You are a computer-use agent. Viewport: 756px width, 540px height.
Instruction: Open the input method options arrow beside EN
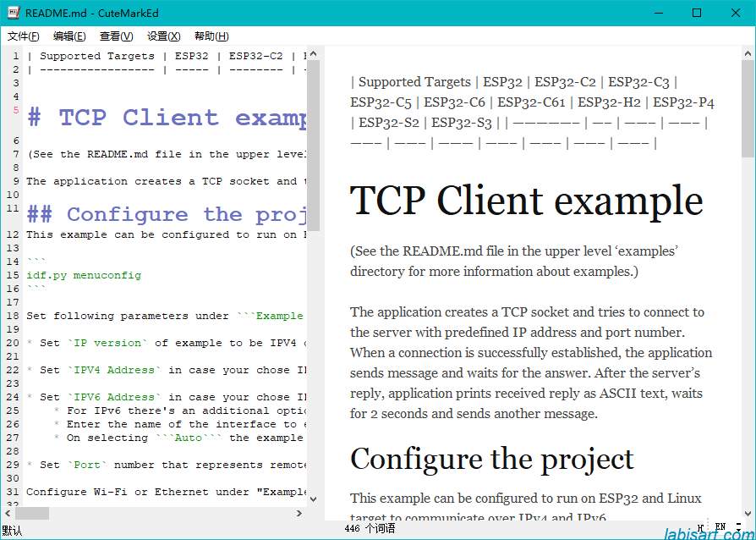pos(738,526)
